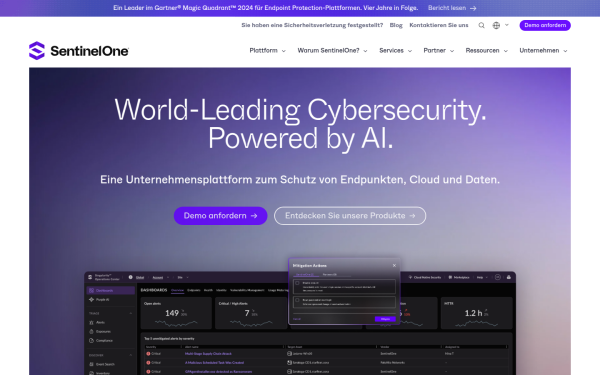Click the Global scope icon
This screenshot has height=375, width=600.
pyautogui.click(x=130, y=277)
